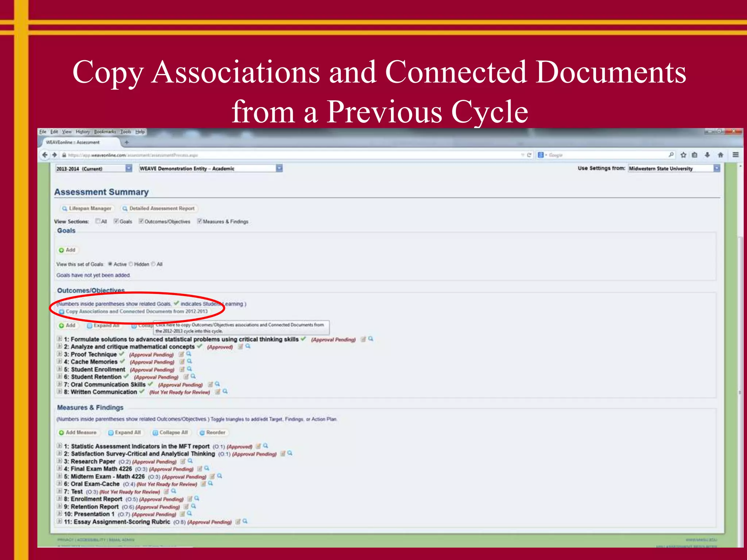Expand measure 3 Research Paper row
The image size is (747, 560).
59,461
